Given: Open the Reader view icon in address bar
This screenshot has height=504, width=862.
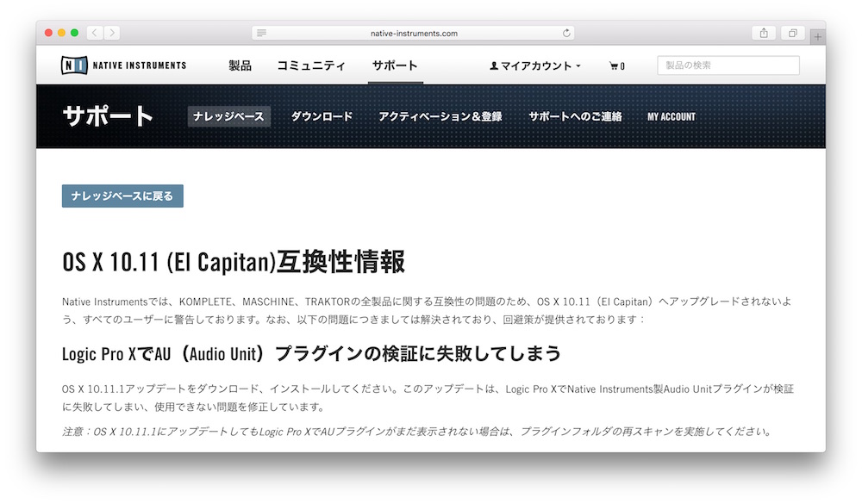Looking at the screenshot, I should pos(262,33).
